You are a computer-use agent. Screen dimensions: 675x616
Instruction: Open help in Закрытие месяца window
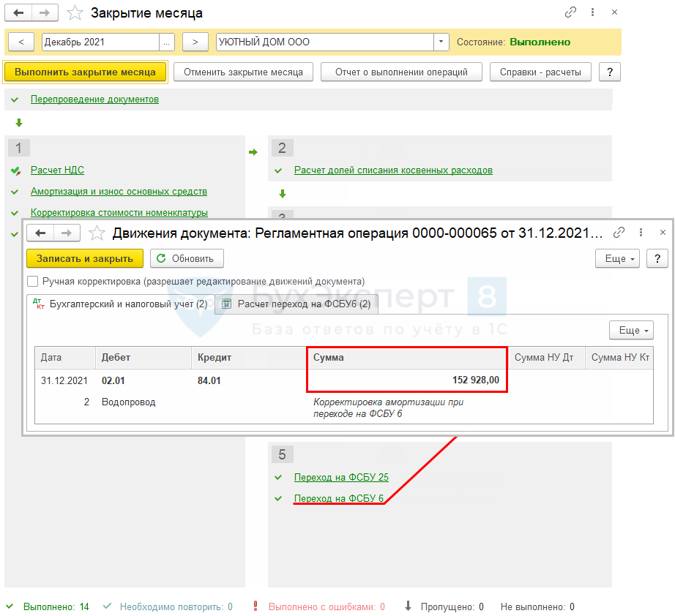[x=610, y=72]
